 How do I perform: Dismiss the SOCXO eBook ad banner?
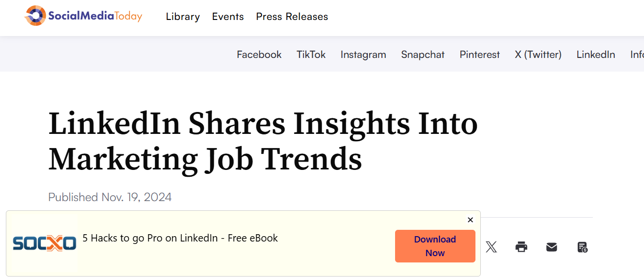[x=470, y=220]
